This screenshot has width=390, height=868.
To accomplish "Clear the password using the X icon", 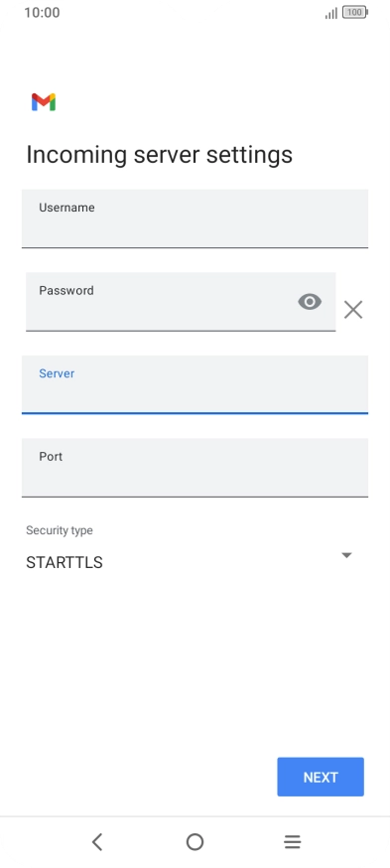I will tap(353, 310).
